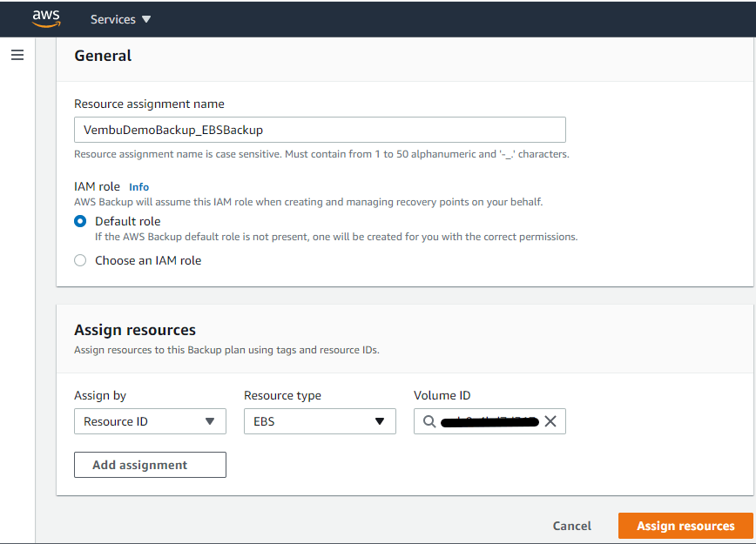
Task: Clear the Volume ID with the X icon
Action: (550, 421)
